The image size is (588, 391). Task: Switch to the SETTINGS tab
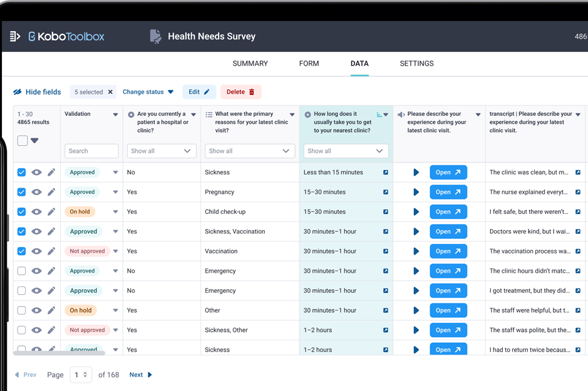pos(416,63)
